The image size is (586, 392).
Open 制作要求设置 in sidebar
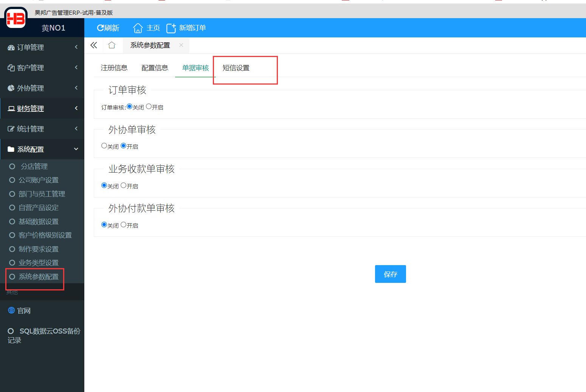[39, 249]
